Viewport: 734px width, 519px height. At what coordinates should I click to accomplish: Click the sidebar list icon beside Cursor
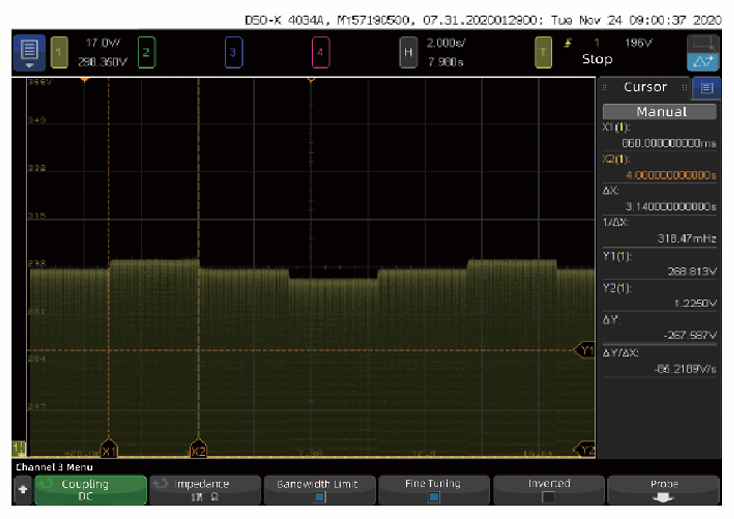(x=707, y=88)
